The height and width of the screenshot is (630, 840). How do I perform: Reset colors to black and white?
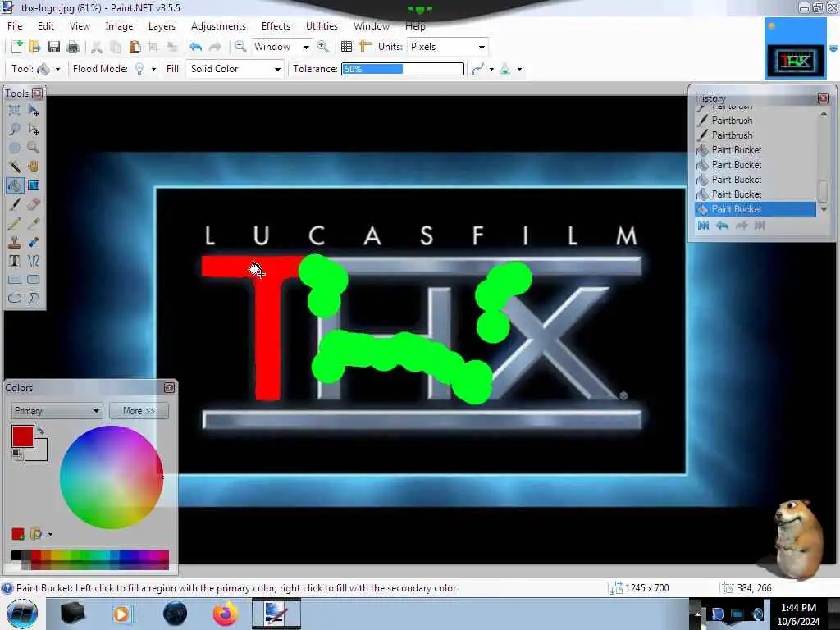(x=17, y=454)
